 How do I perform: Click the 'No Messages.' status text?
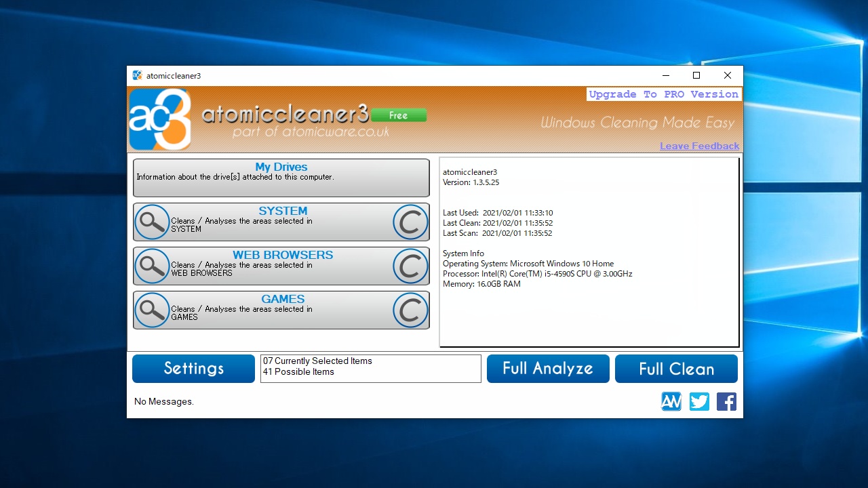click(164, 402)
